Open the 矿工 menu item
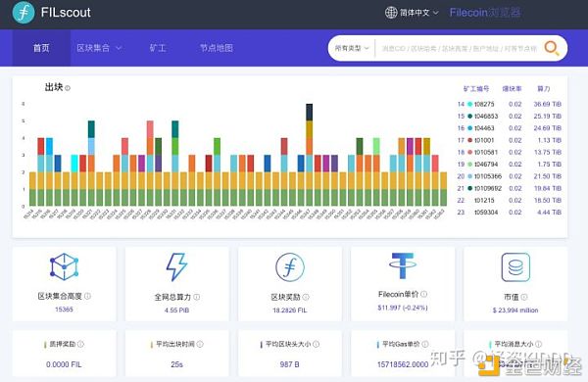 coord(158,48)
